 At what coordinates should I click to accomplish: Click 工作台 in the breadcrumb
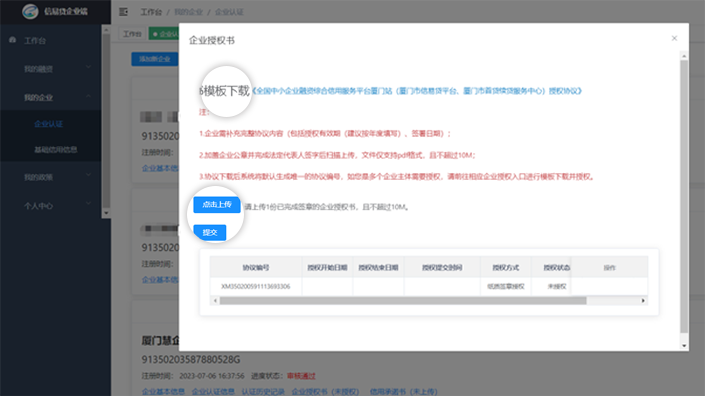click(151, 12)
